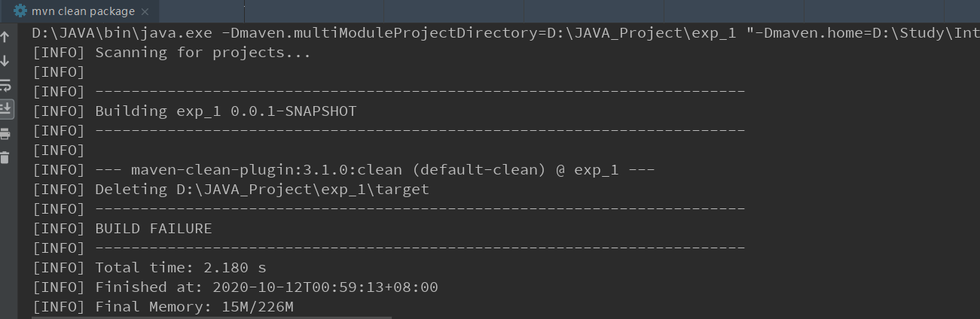Toggle the scroll-to-end console button
Screen dimensions: 980x319
(5, 108)
